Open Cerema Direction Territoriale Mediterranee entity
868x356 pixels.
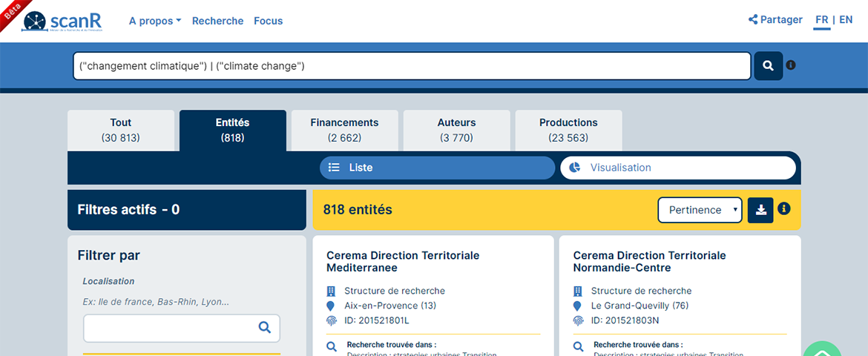[403, 262]
